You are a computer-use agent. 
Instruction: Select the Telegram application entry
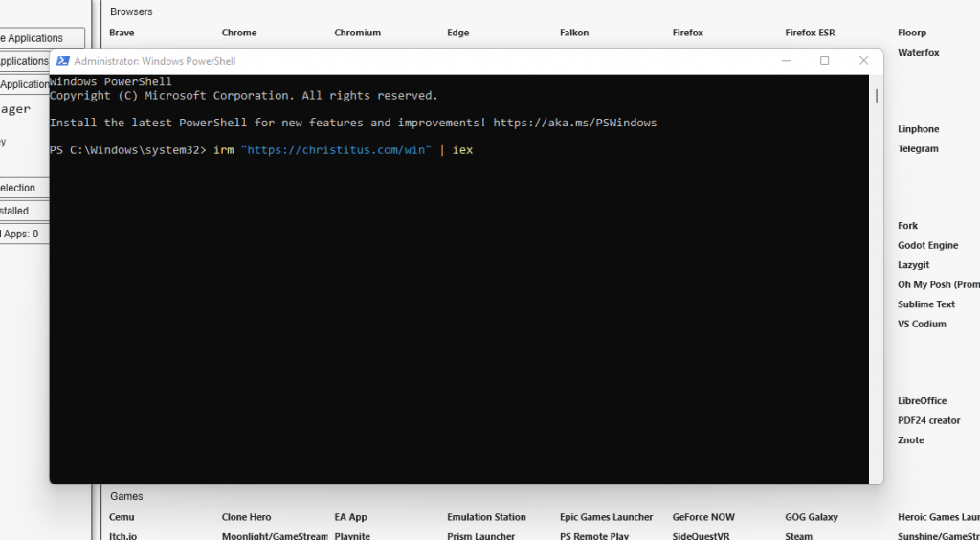pos(918,148)
